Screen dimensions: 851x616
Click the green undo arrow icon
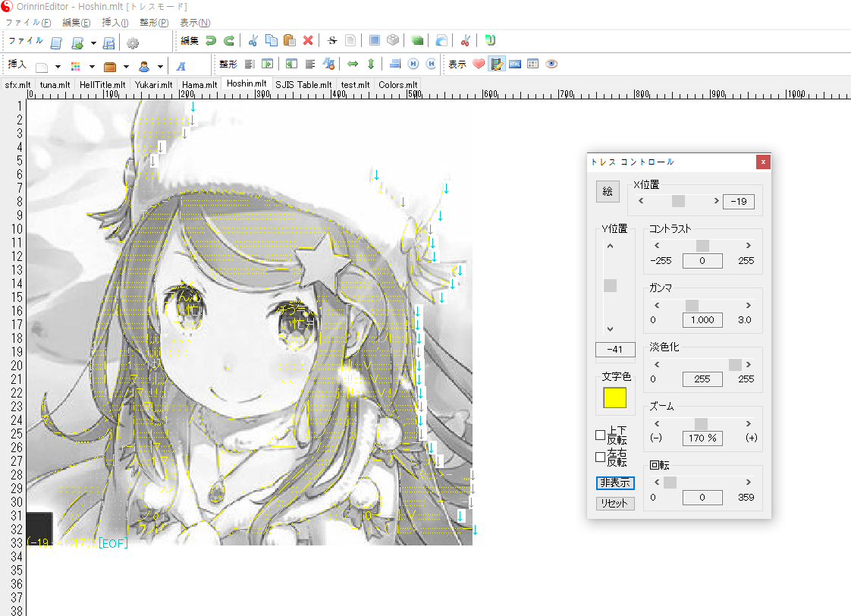pyautogui.click(x=210, y=41)
